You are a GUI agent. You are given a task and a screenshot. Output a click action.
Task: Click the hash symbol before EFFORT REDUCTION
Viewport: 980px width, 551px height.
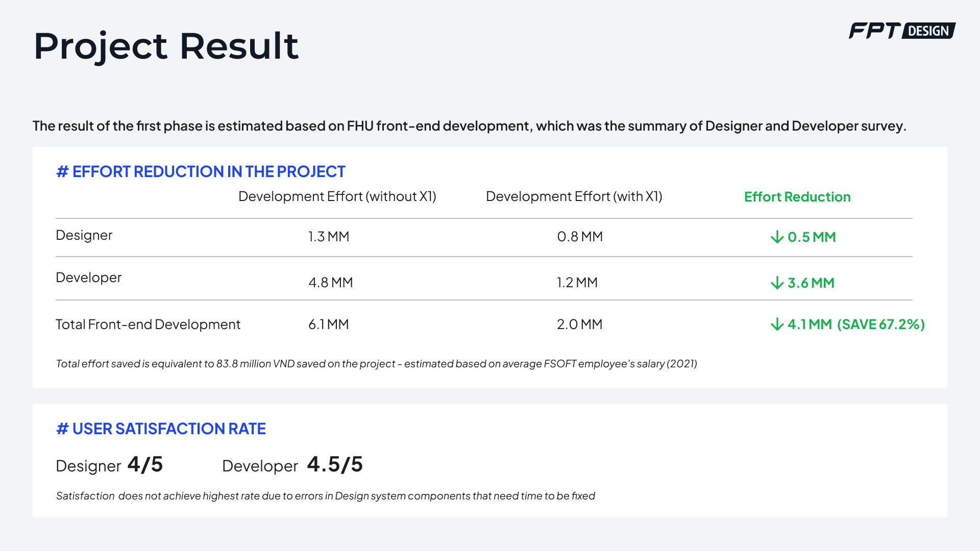pos(62,172)
